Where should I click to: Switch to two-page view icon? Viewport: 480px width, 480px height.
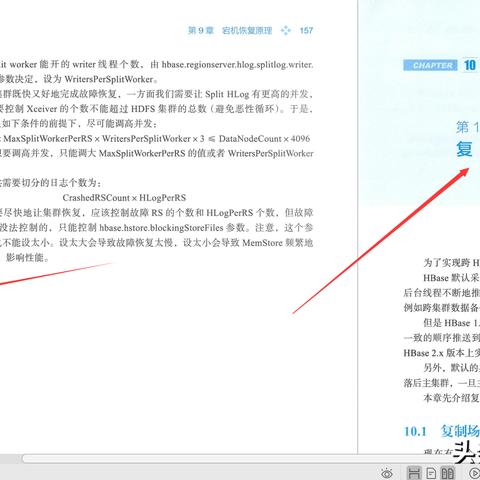[x=447, y=473]
